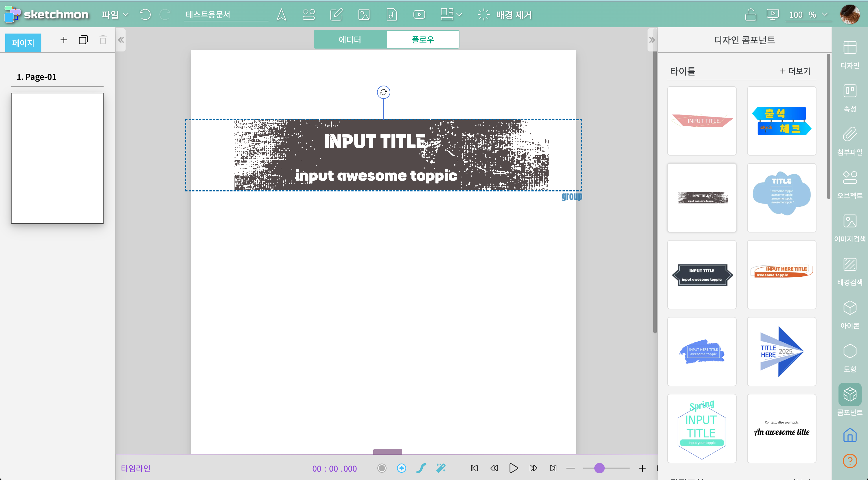Click the magic wand timeline icon
The height and width of the screenshot is (480, 868).
[441, 468]
